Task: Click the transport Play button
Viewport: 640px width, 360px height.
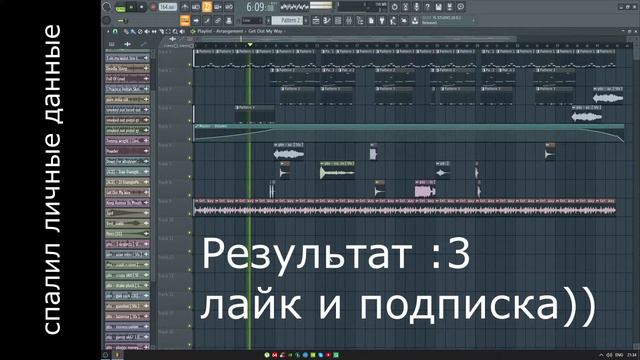Action: point(131,7)
